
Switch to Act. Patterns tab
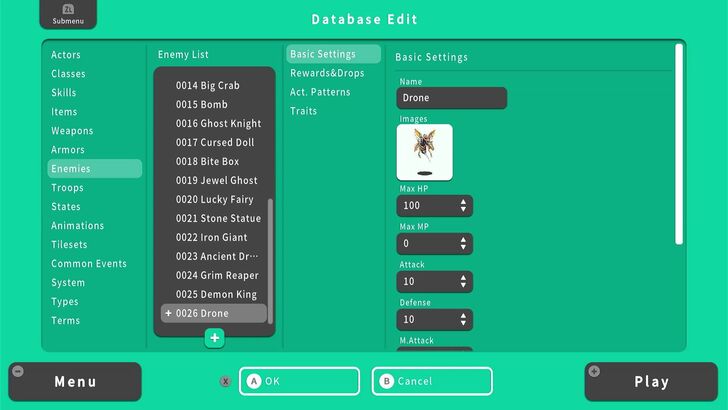320,92
